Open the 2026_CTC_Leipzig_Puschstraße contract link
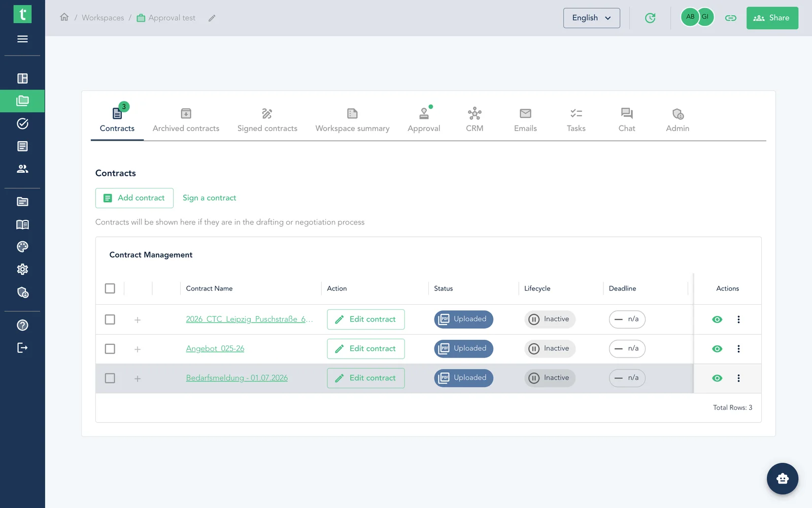 249,319
